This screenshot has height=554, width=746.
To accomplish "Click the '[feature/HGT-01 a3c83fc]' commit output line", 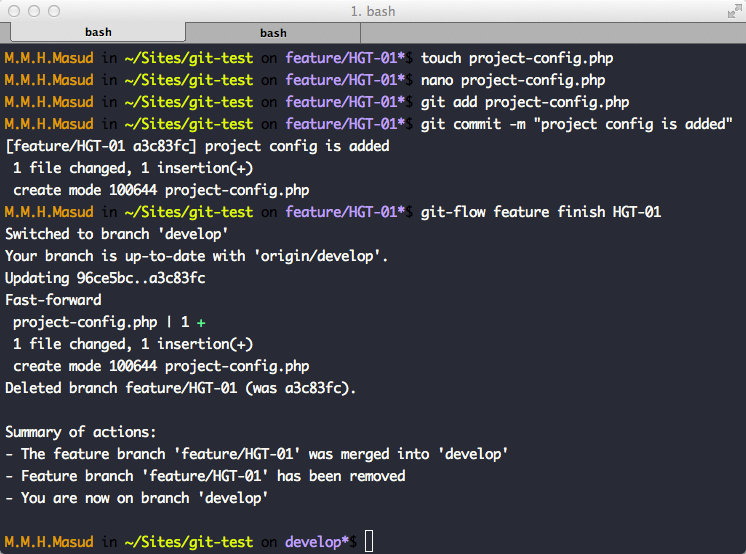I will pos(197,146).
